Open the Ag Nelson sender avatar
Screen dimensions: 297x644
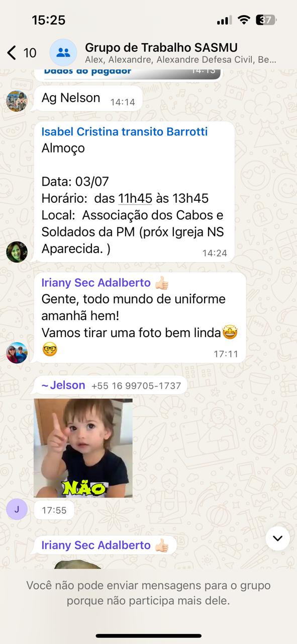point(17,101)
